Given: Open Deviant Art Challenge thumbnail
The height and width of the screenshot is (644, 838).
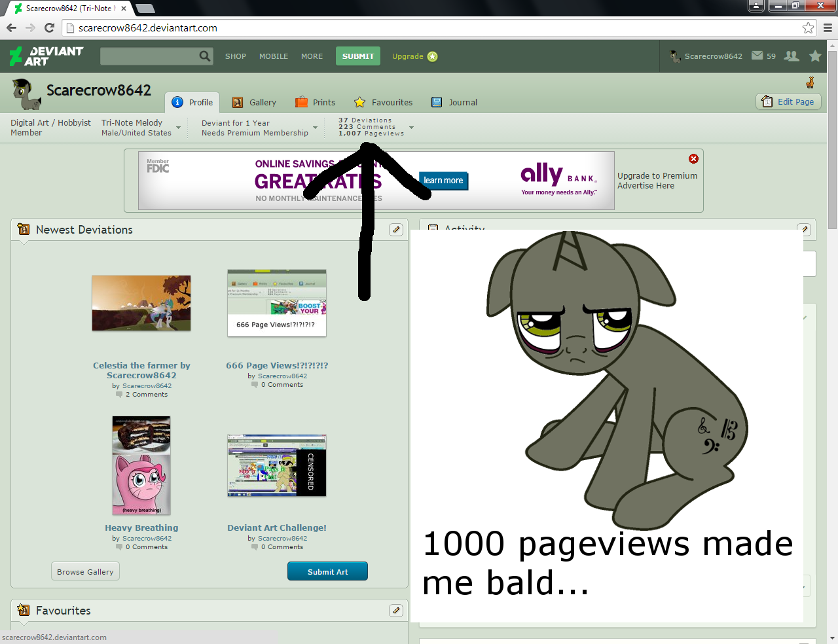Looking at the screenshot, I should (277, 465).
